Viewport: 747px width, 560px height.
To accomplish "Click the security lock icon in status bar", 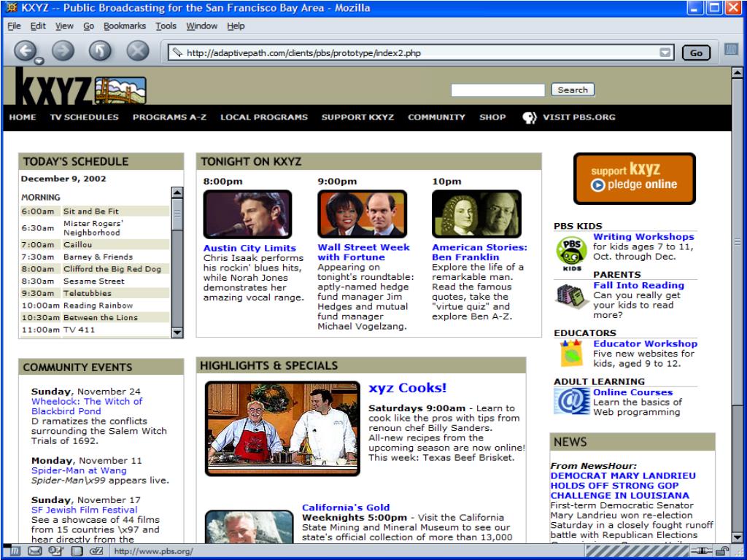I will pyautogui.click(x=724, y=551).
